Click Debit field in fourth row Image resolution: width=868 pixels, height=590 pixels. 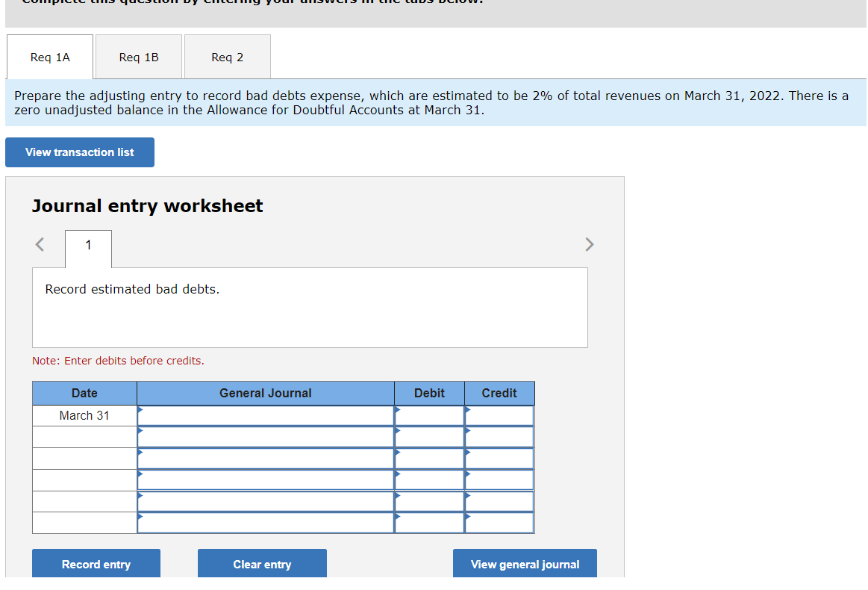430,480
